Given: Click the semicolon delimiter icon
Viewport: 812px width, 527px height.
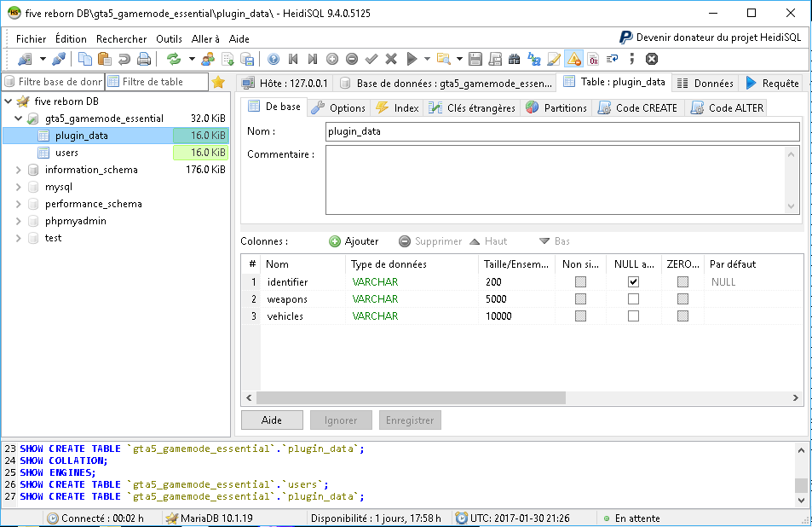Looking at the screenshot, I should click(631, 59).
